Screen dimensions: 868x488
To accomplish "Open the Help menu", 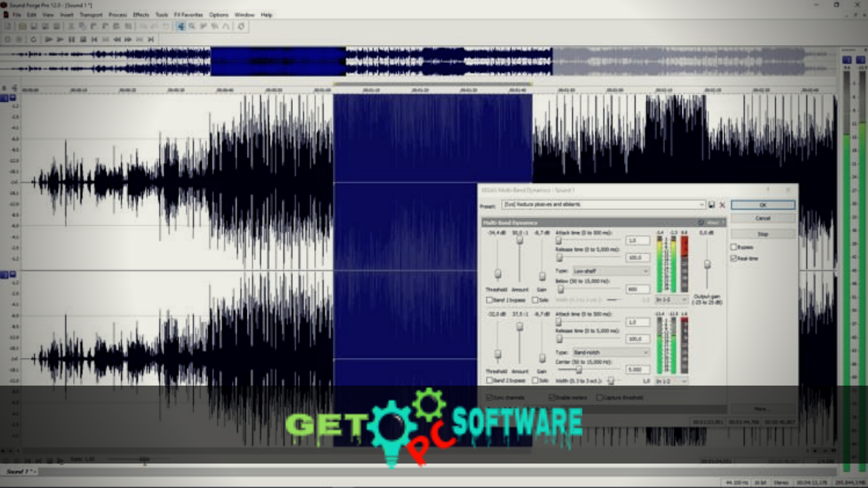I will [266, 15].
